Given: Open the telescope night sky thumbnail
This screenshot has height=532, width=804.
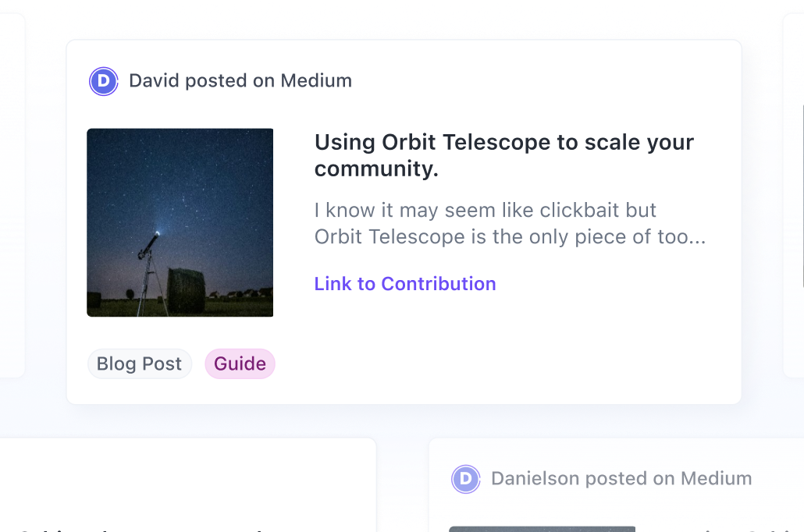Looking at the screenshot, I should tap(180, 222).
